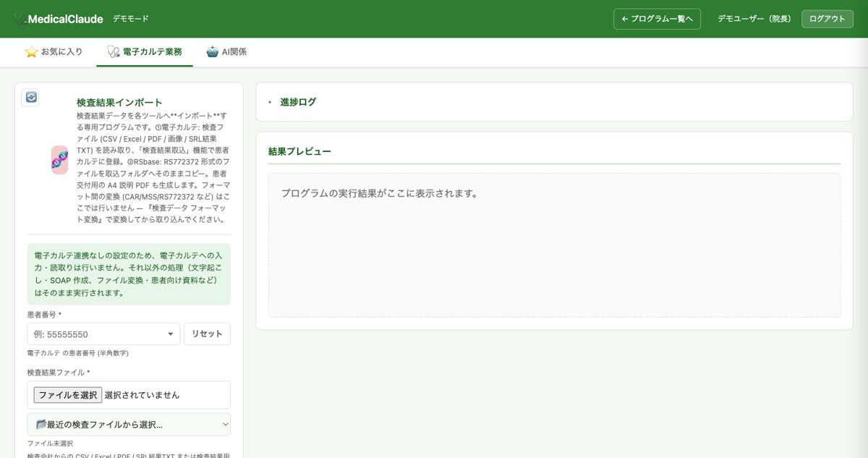This screenshot has width=868, height=458.
Task: Click the MedicalClaude stethoscope logo
Action: tap(20, 19)
